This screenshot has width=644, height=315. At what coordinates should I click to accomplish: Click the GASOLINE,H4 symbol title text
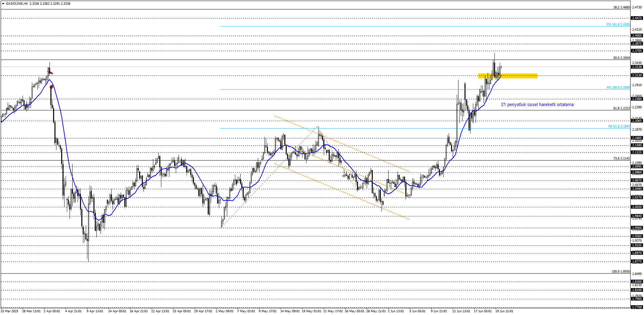tap(17, 4)
